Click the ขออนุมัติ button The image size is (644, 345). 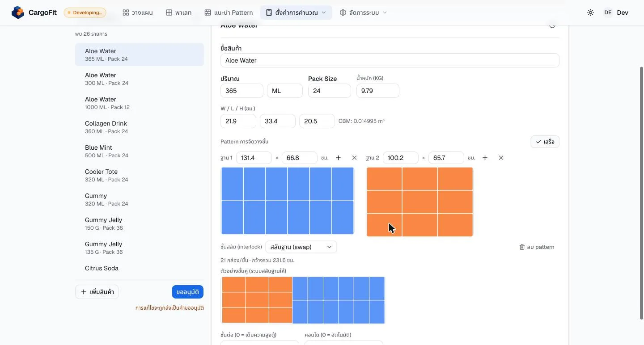187,292
